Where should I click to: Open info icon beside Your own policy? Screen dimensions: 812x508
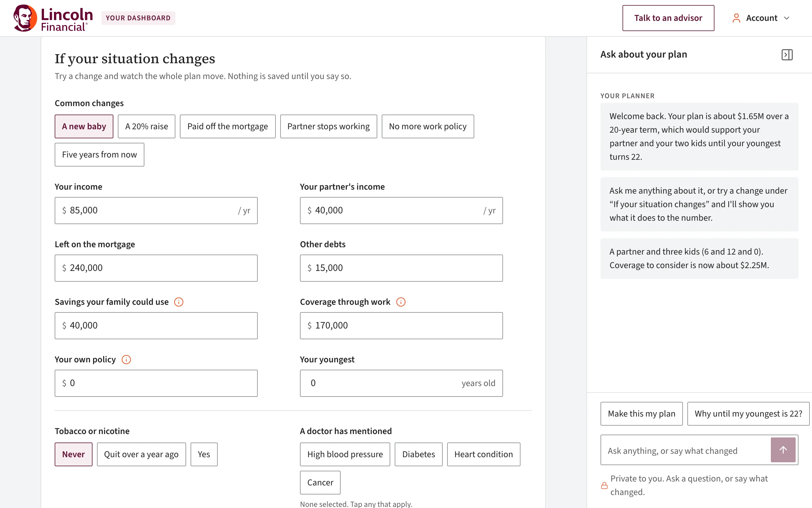pyautogui.click(x=126, y=360)
